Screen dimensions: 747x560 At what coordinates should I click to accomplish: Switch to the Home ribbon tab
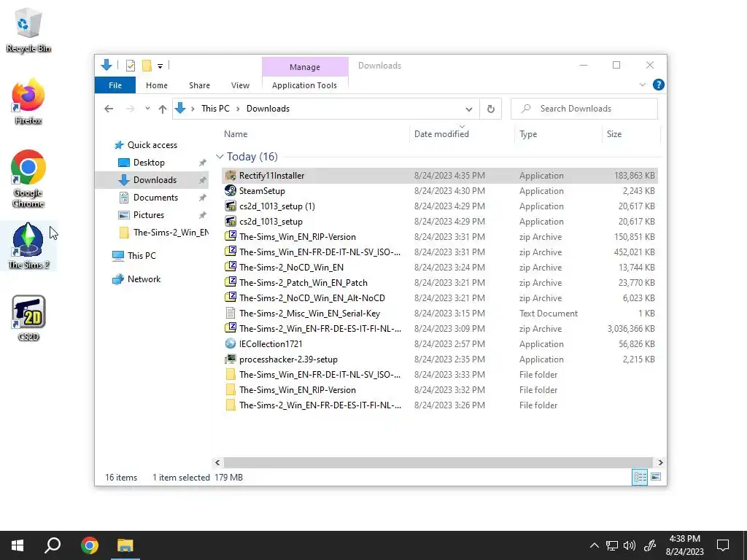tap(157, 85)
